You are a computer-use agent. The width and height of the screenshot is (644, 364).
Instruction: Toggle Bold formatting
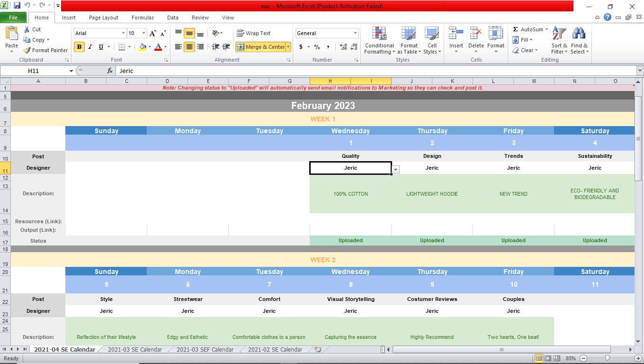pyautogui.click(x=79, y=47)
